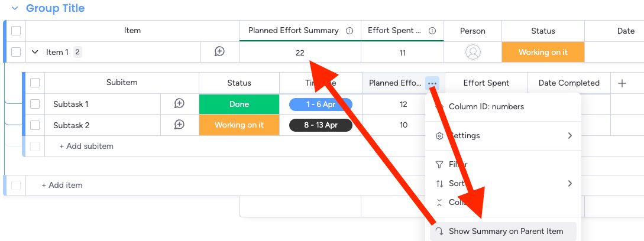Click + Add subitem
The image size is (644, 241).
pos(86,146)
